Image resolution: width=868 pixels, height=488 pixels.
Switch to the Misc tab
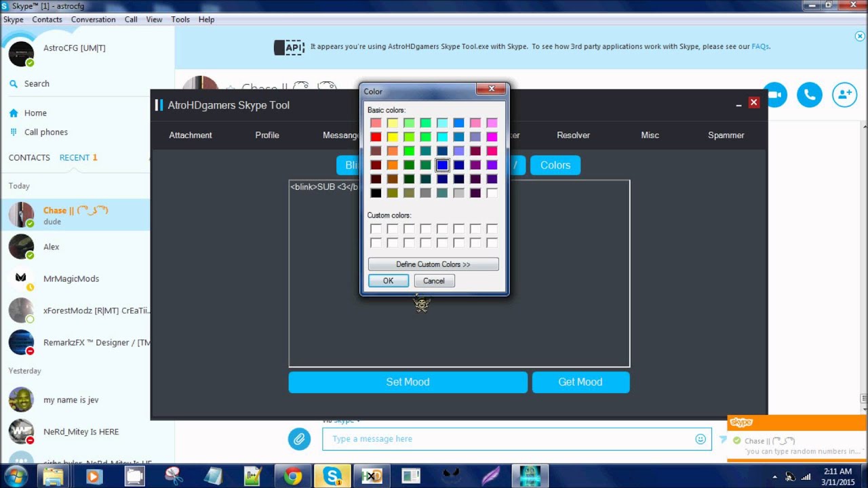[x=650, y=135]
